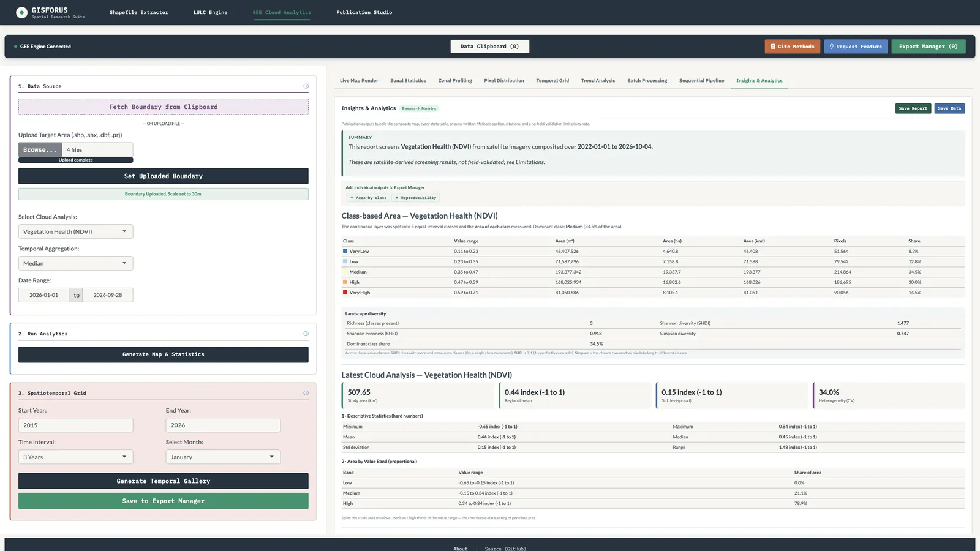Select the Temporal Grid tab
The width and height of the screenshot is (980, 551).
[552, 81]
